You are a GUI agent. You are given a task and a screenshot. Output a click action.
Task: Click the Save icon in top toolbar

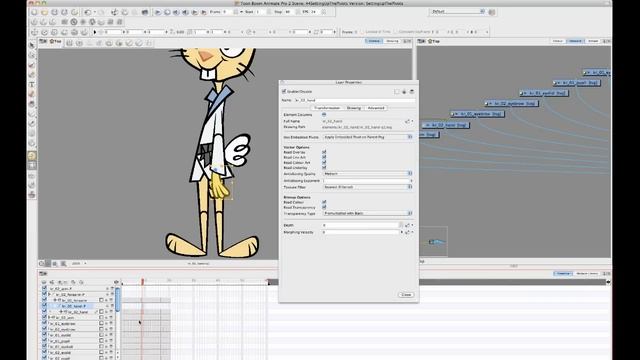[54, 12]
